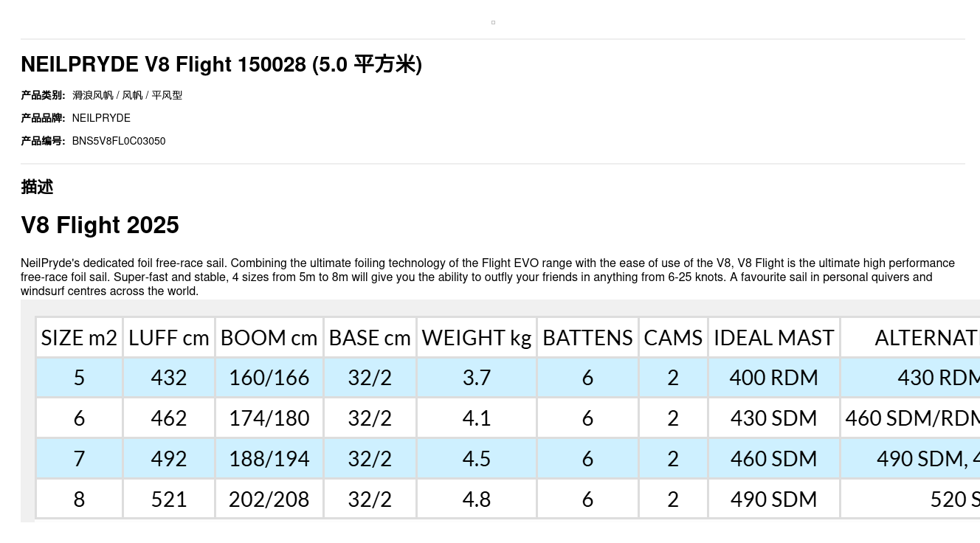
Task: Click product code BNS5V8FL0C03050
Action: point(119,141)
